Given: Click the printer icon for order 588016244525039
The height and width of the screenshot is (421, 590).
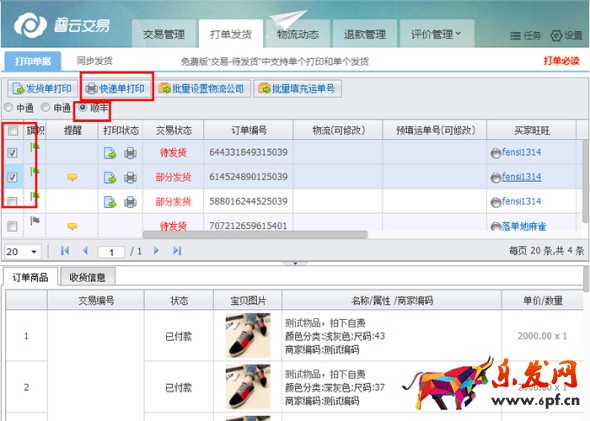Looking at the screenshot, I should coord(130,202).
